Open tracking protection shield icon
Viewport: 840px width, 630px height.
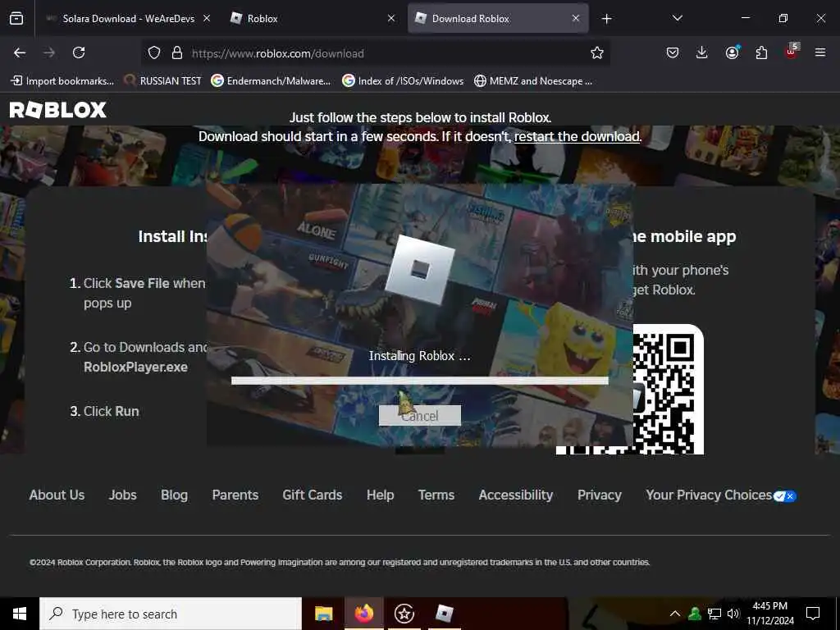(154, 53)
